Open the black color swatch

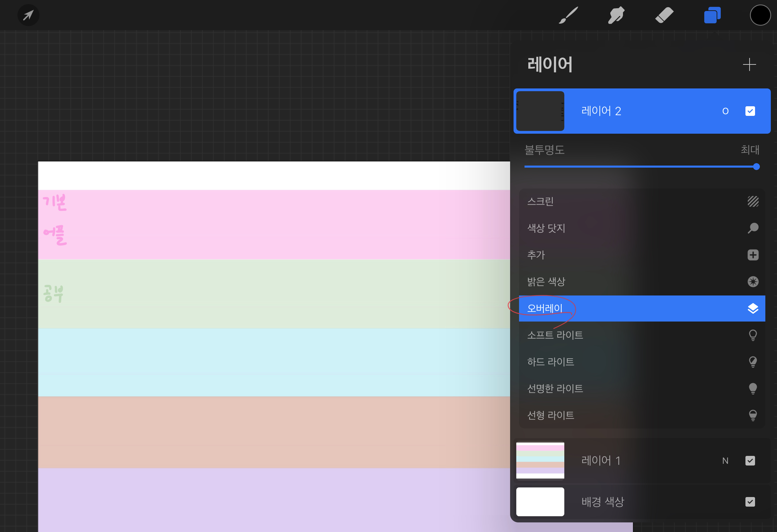pyautogui.click(x=760, y=15)
